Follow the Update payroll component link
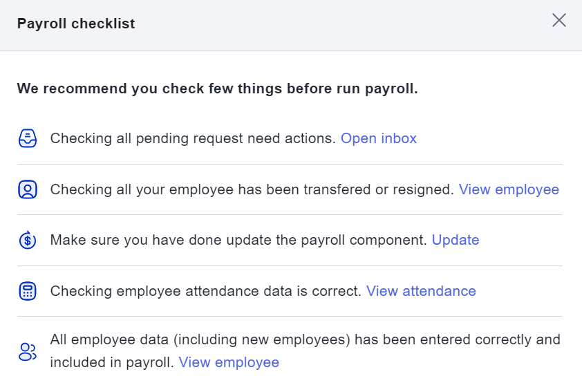The height and width of the screenshot is (392, 582). point(456,240)
